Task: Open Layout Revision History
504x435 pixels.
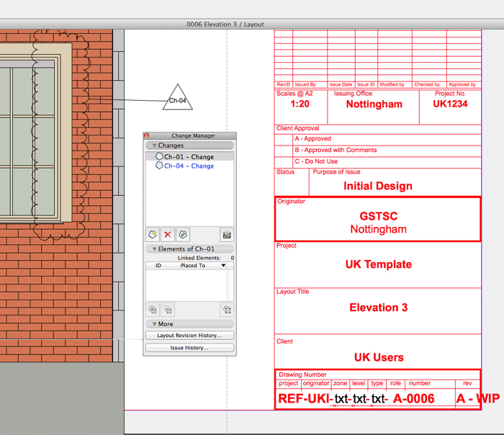Action: [189, 336]
